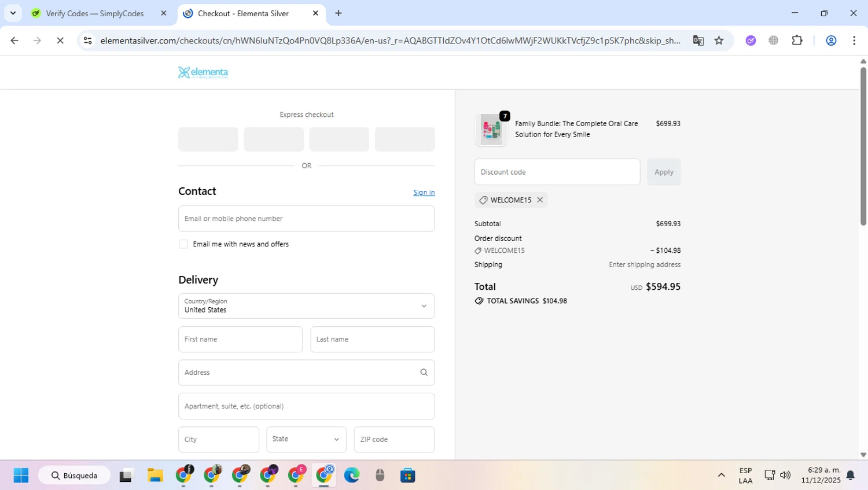Click the Búsqueda taskbar search box

(x=74, y=476)
